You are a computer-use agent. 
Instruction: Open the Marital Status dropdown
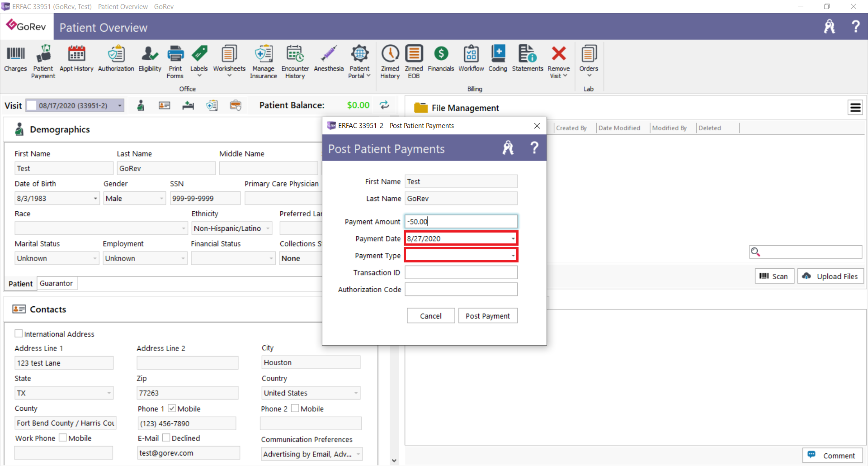click(95, 258)
